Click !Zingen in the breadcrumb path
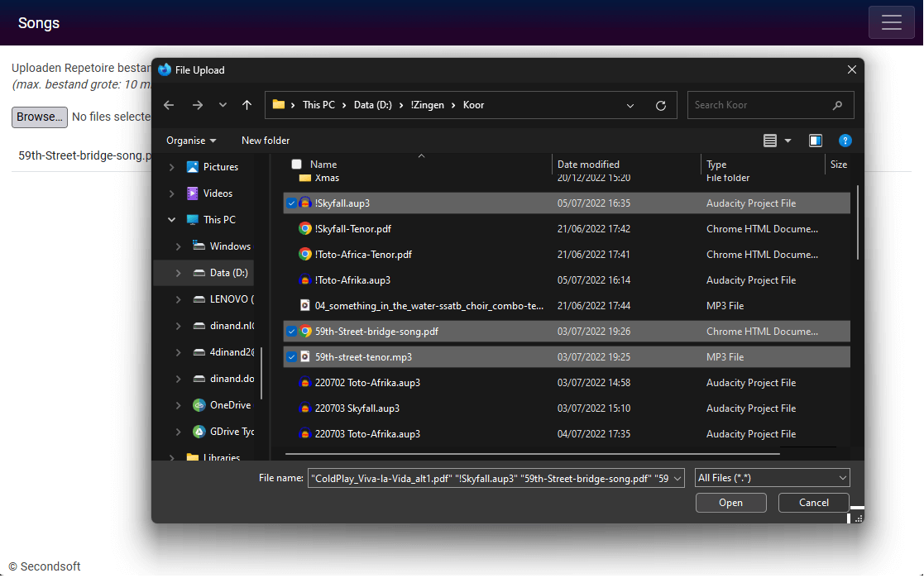 (x=427, y=105)
